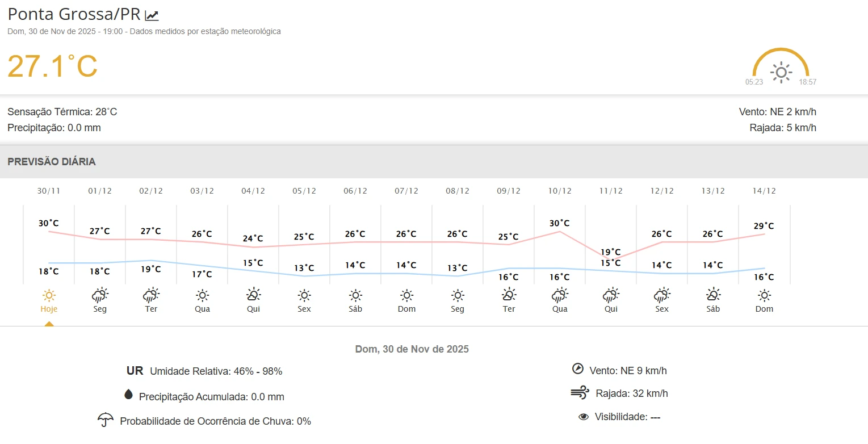The height and width of the screenshot is (444, 868).
Task: Pick the partly cloudy icon for Qui 04/12
Action: coord(253,295)
